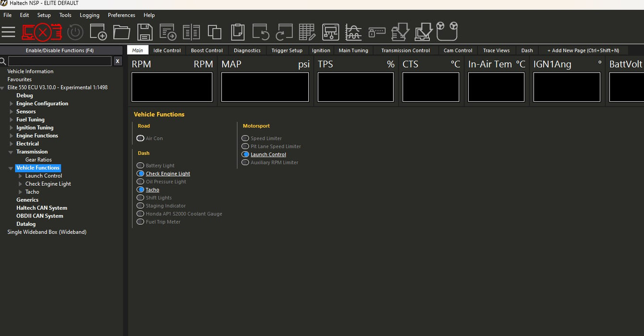The image size is (644, 336).
Task: Toggle the Shift Lights dash function
Action: coord(140,198)
